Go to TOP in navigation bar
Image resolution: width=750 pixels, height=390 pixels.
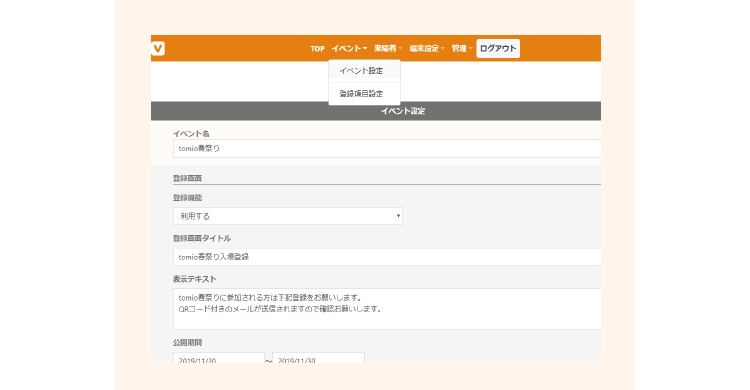(317, 48)
